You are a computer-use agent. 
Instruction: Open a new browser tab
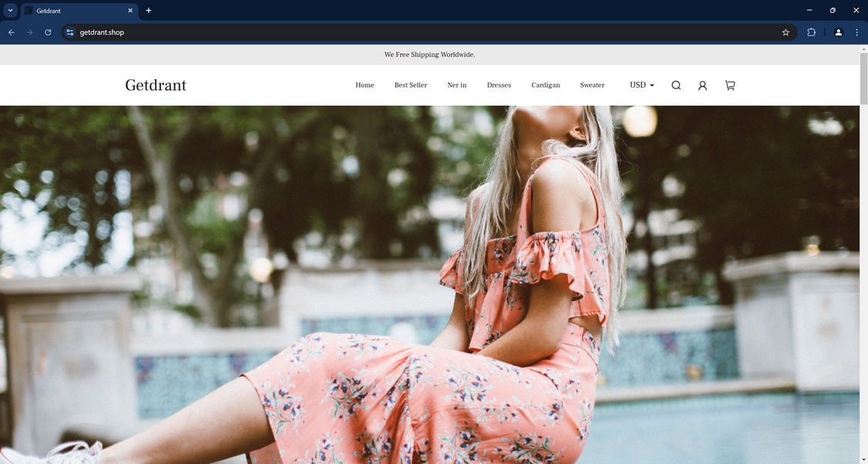(x=148, y=11)
